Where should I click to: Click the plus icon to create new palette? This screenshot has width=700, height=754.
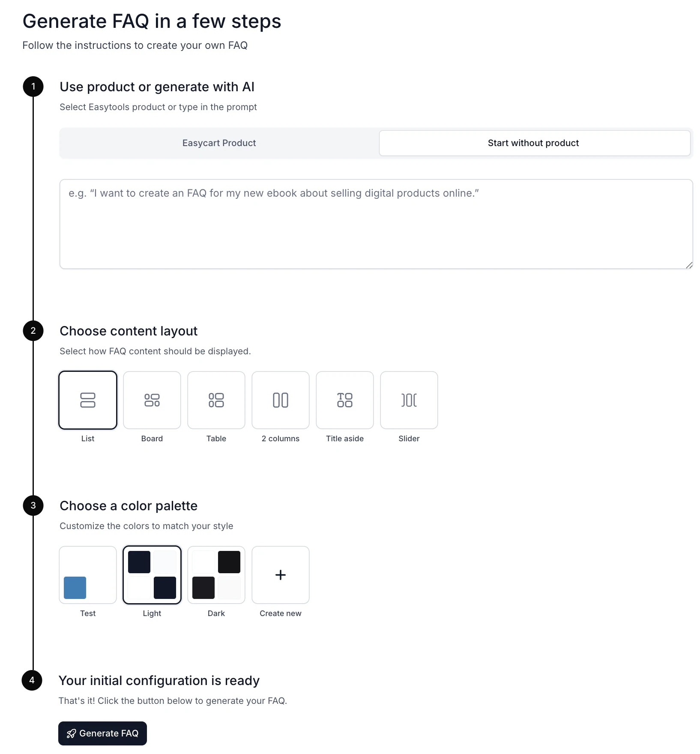[x=281, y=575]
